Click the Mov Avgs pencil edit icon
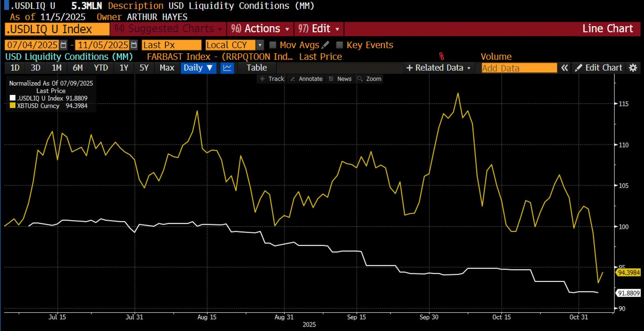Screen dimensions: 644x331 click(325, 45)
